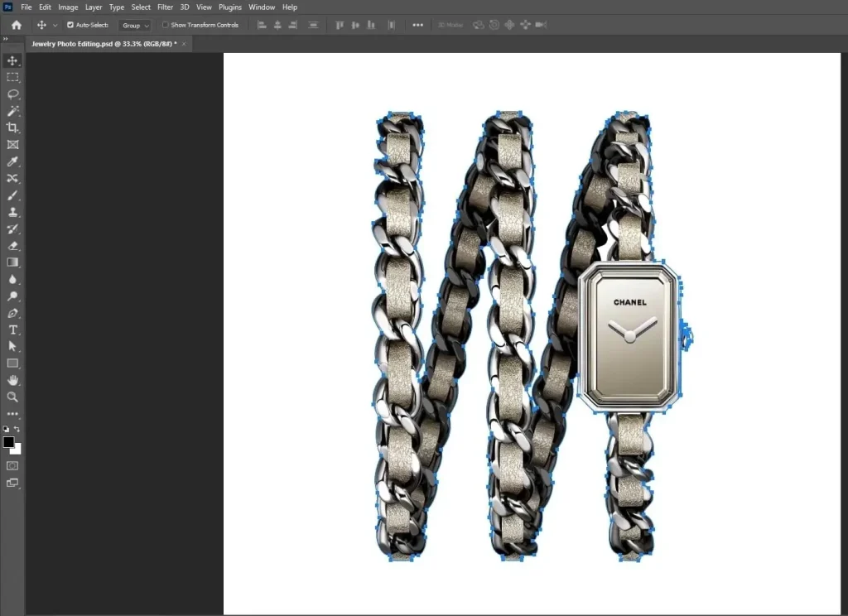Select the Zoom tool
The image size is (848, 616).
click(12, 397)
